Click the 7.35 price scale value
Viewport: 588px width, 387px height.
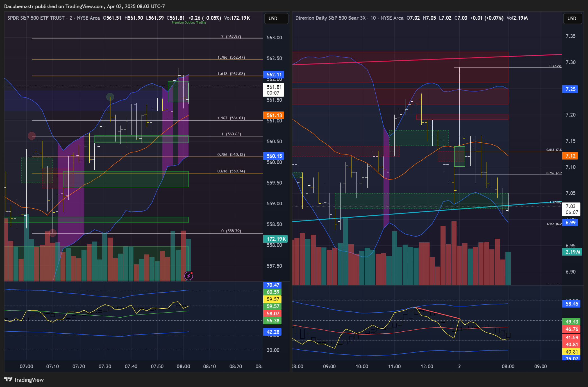[570, 36]
